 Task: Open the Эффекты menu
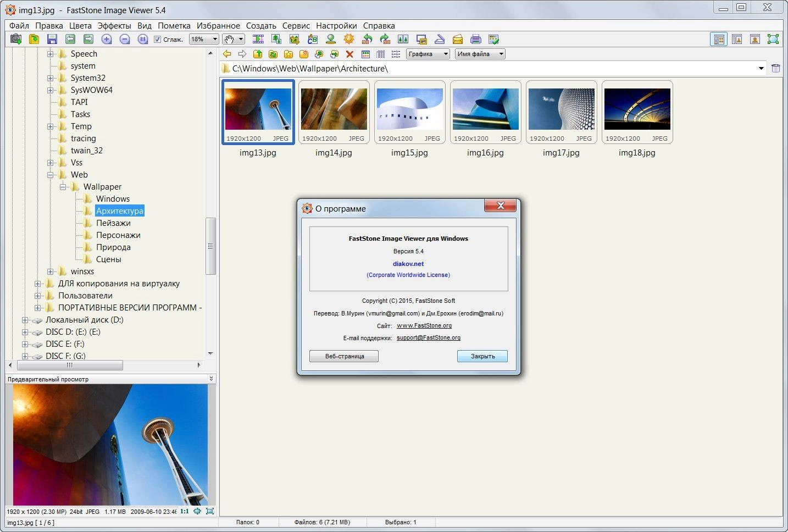click(x=114, y=25)
